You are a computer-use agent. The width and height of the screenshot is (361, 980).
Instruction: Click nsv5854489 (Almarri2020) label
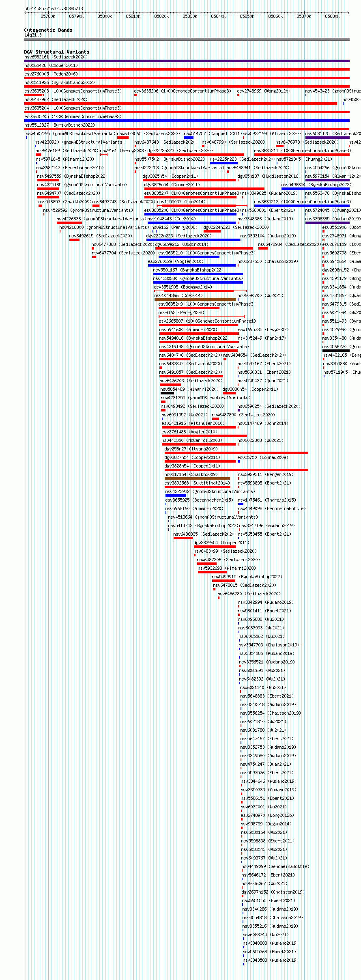click(x=189, y=389)
